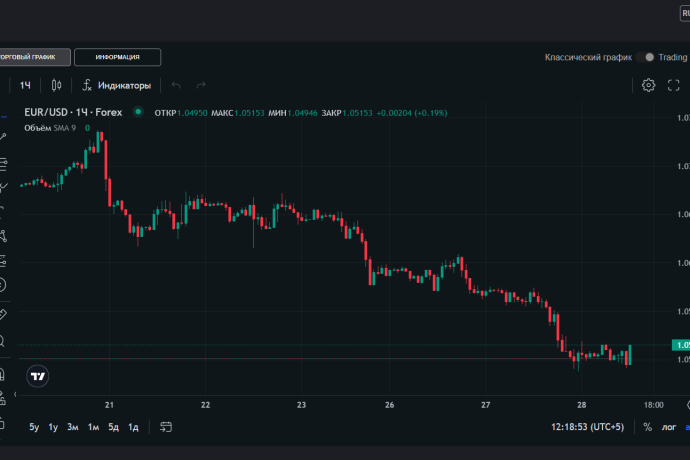The height and width of the screenshot is (460, 690).
Task: Open the 1Ч timeframe interval dropdown
Action: [x=26, y=85]
